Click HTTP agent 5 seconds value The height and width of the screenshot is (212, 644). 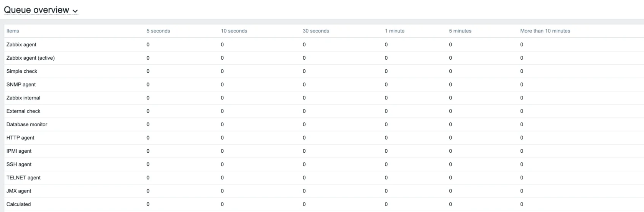[x=148, y=138]
